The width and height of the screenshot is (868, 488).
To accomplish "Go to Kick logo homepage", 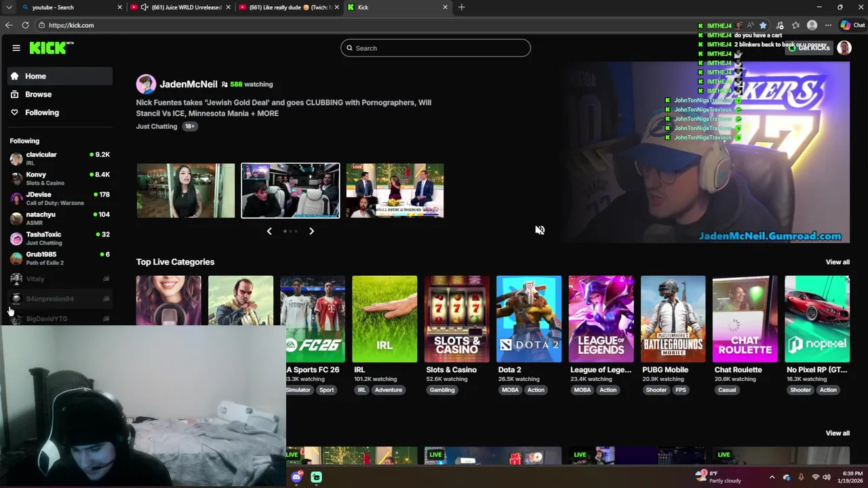I will tap(51, 47).
